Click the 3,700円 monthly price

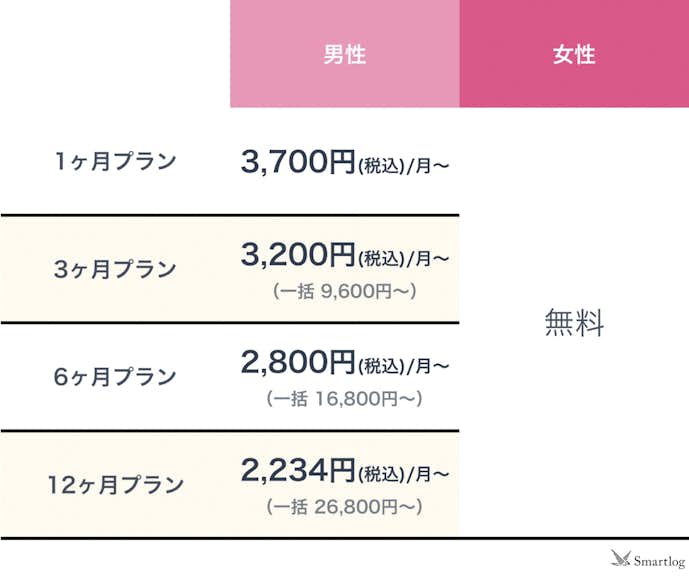298,162
